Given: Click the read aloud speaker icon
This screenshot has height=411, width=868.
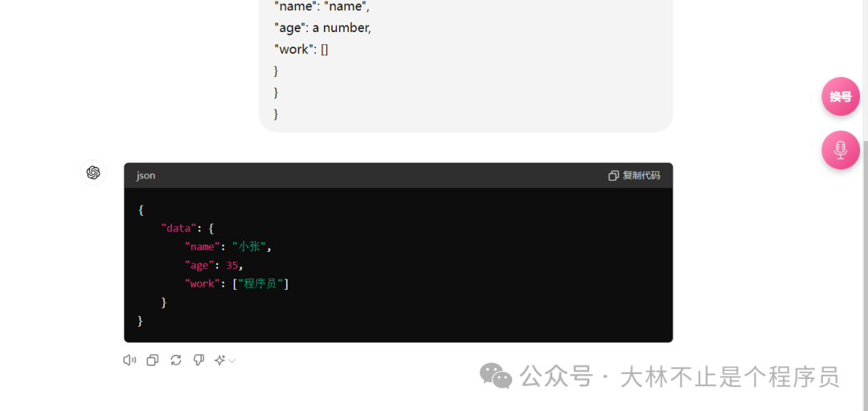Looking at the screenshot, I should 129,360.
